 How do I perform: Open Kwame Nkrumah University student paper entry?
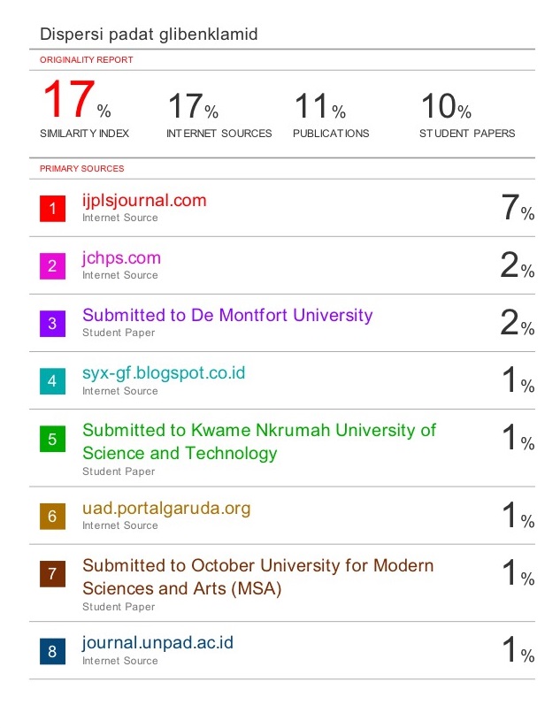tap(259, 441)
